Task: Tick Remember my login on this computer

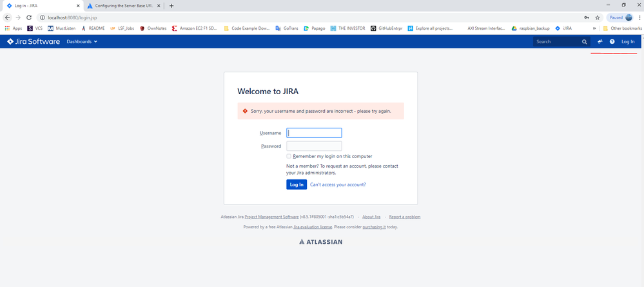Action: (x=289, y=156)
